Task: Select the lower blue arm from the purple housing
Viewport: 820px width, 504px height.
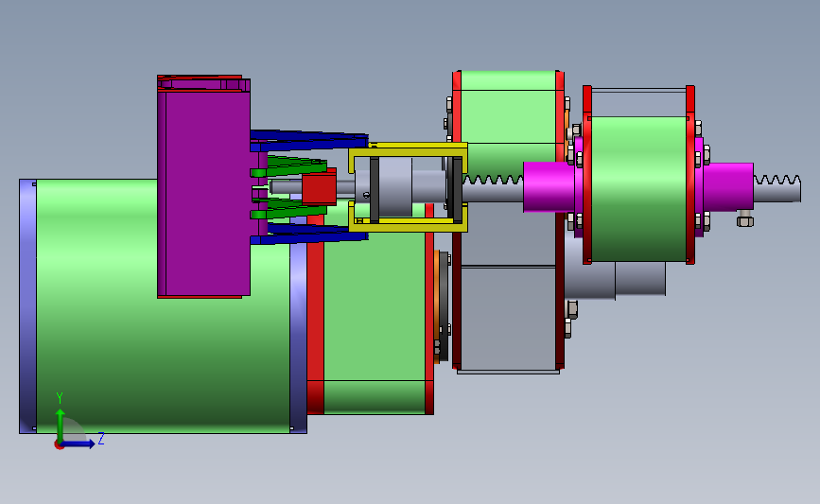Action: pos(309,234)
